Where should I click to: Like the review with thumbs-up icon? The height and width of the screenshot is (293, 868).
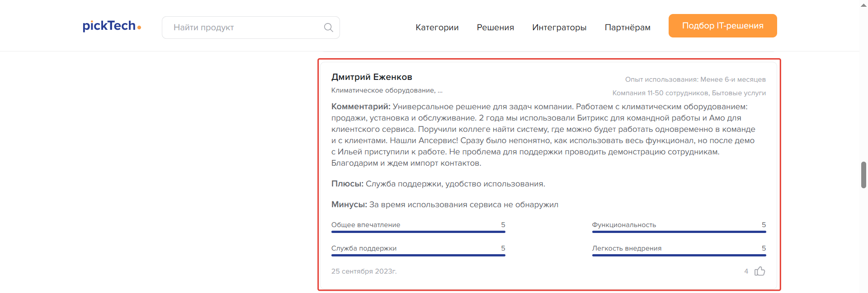point(760,271)
